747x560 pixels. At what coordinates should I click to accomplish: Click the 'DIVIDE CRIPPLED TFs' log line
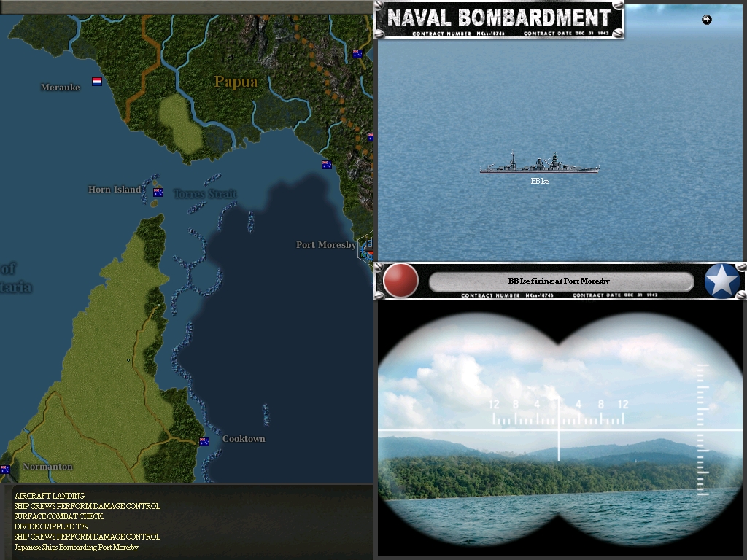(x=51, y=526)
